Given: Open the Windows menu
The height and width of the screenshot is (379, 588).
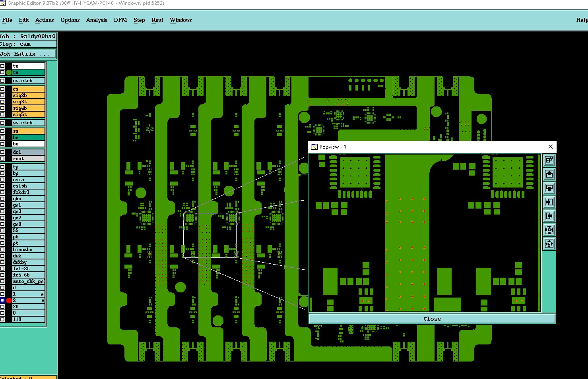Looking at the screenshot, I should point(181,20).
